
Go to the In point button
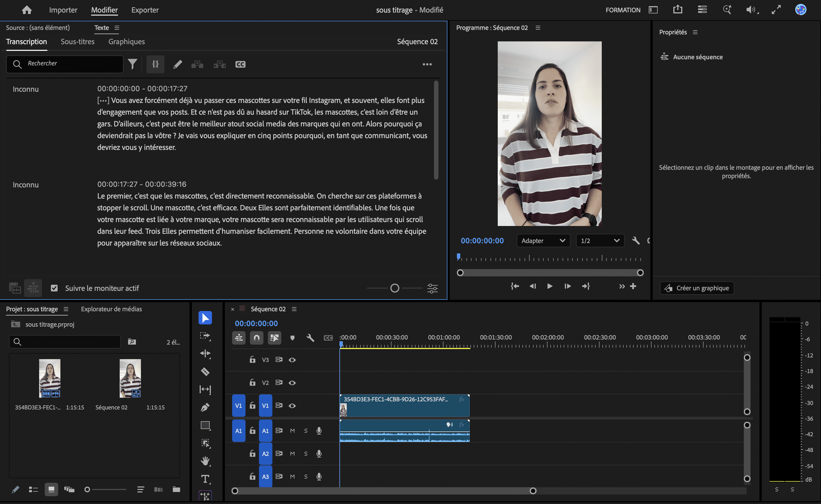coord(515,286)
